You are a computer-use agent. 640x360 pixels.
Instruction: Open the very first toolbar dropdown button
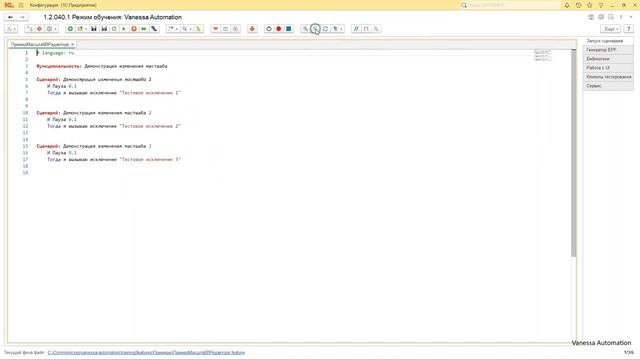pos(11,29)
